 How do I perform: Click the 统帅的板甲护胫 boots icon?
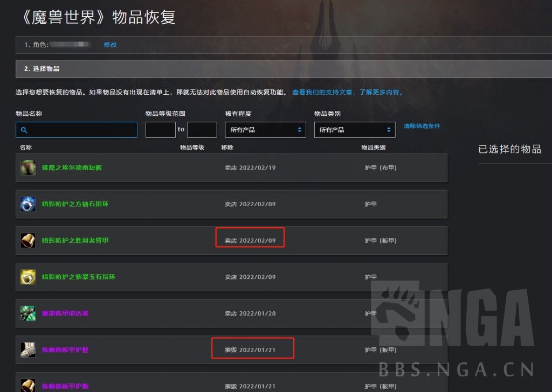[x=28, y=350]
